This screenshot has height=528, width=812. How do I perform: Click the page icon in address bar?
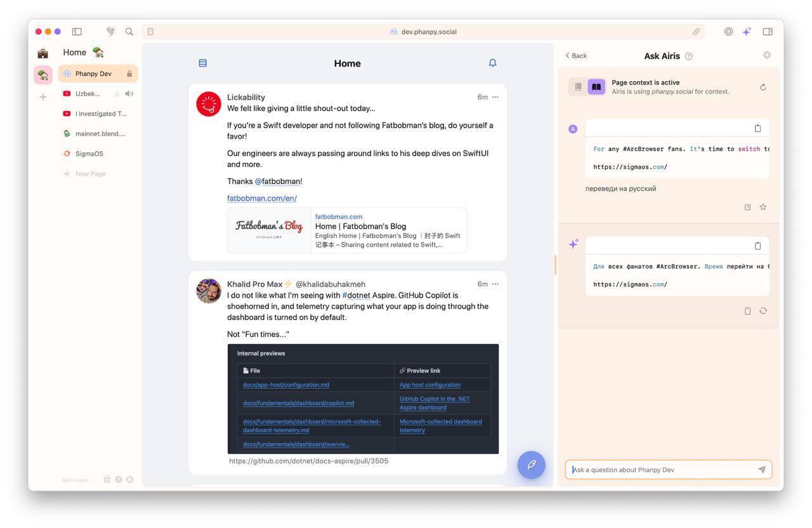point(150,32)
